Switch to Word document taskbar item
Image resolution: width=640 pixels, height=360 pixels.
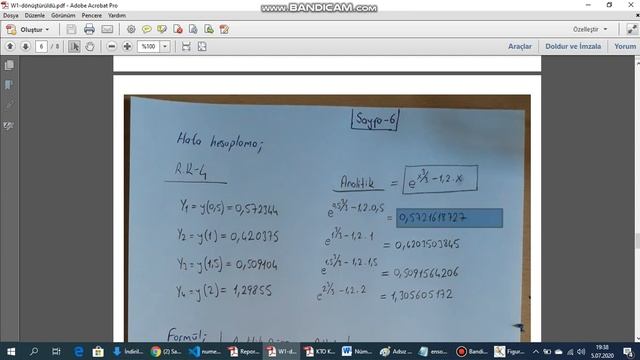tap(358, 351)
